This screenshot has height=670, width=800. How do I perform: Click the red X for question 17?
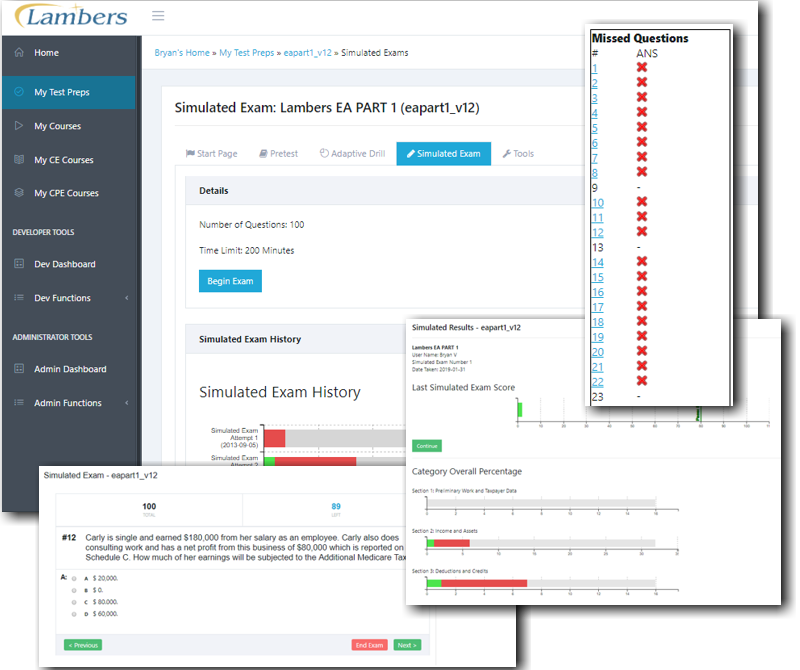coord(642,306)
